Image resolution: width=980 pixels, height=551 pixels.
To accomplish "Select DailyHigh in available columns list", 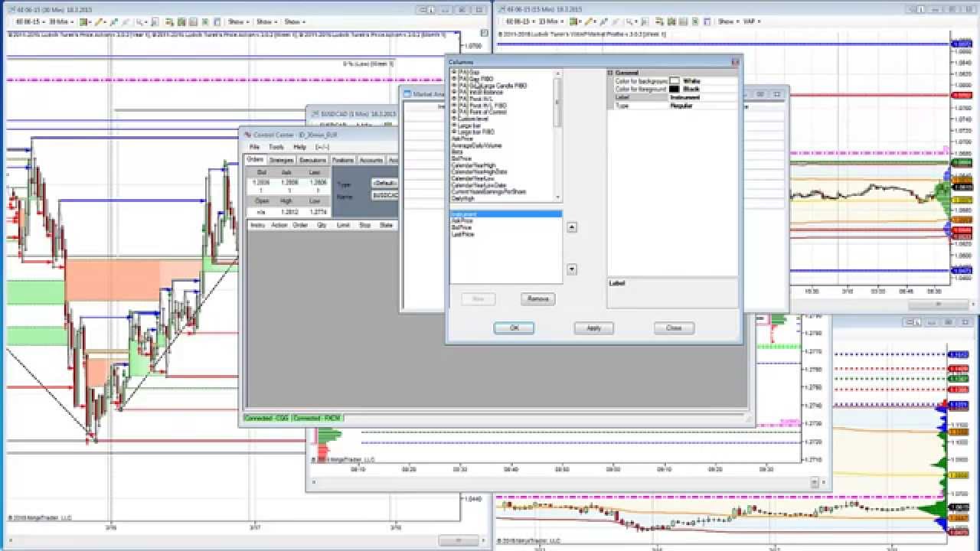I will tap(462, 198).
